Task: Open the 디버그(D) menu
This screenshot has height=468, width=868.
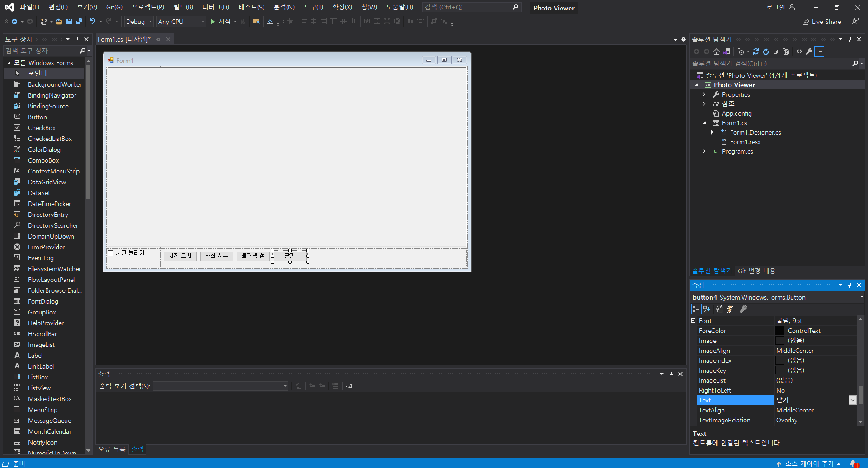Action: (x=216, y=7)
